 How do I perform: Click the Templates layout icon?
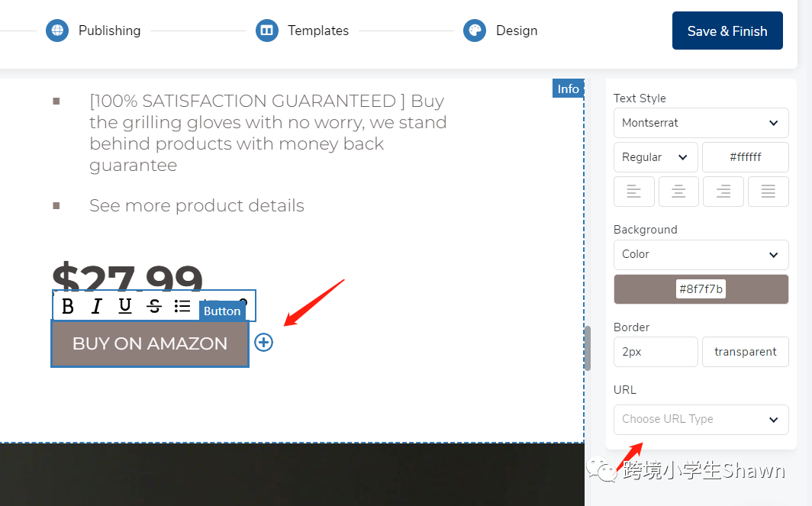coord(266,31)
